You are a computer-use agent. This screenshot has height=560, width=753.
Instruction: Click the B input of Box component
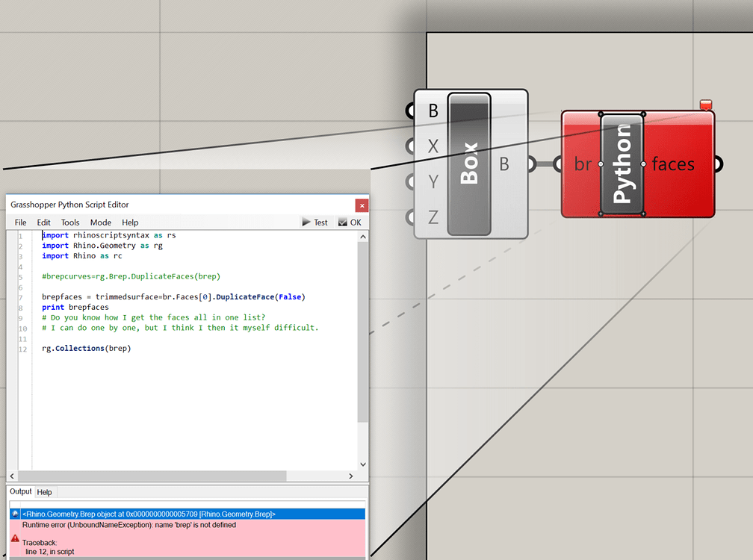[433, 111]
